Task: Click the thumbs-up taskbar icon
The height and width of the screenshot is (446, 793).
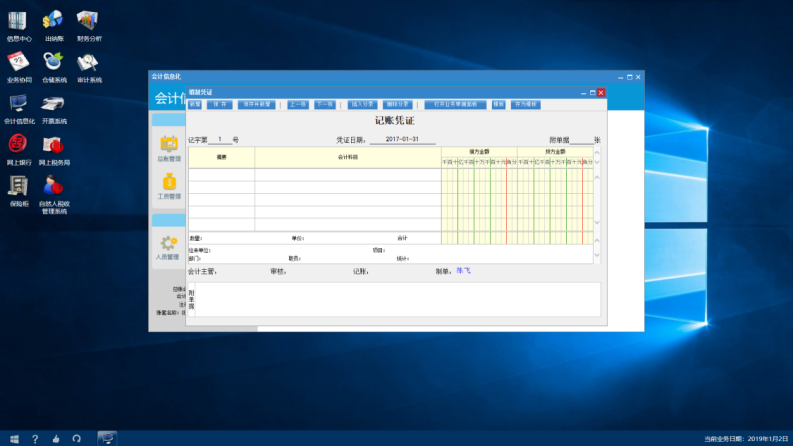Action: (x=56, y=439)
